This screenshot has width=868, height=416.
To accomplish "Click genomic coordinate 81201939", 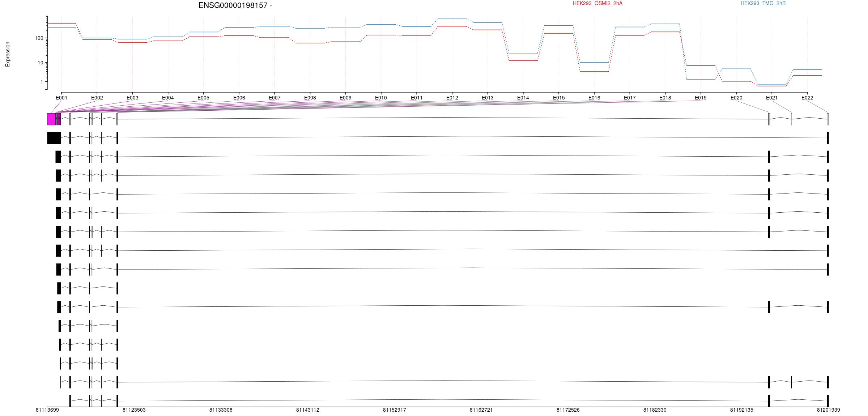I will 828,410.
